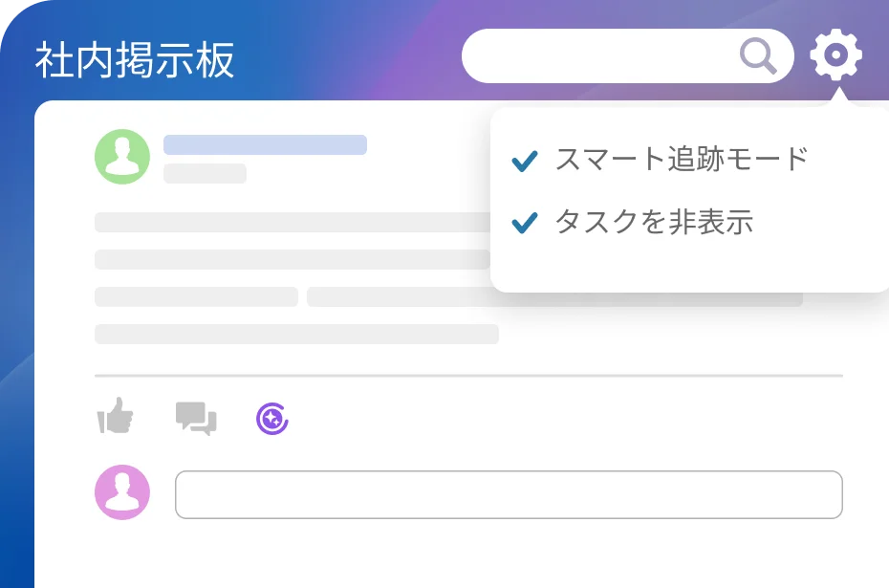The width and height of the screenshot is (889, 588).
Task: Like the post with thumbs-up icon
Action: [x=116, y=417]
